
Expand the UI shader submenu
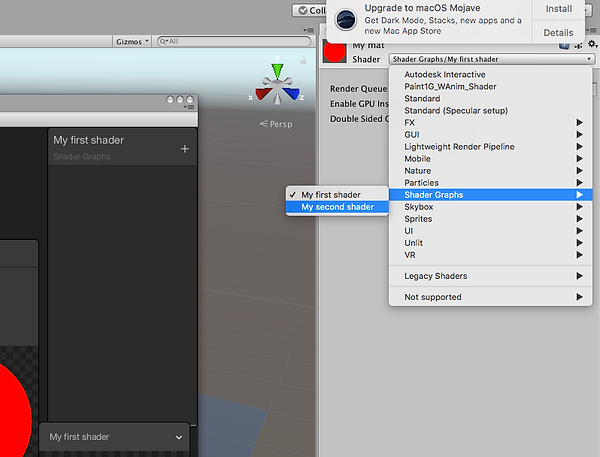491,231
